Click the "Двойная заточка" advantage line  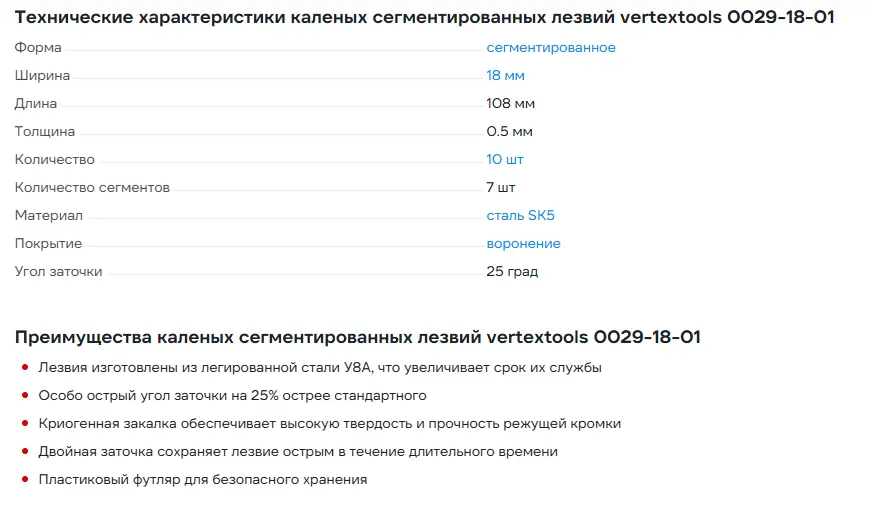(298, 452)
